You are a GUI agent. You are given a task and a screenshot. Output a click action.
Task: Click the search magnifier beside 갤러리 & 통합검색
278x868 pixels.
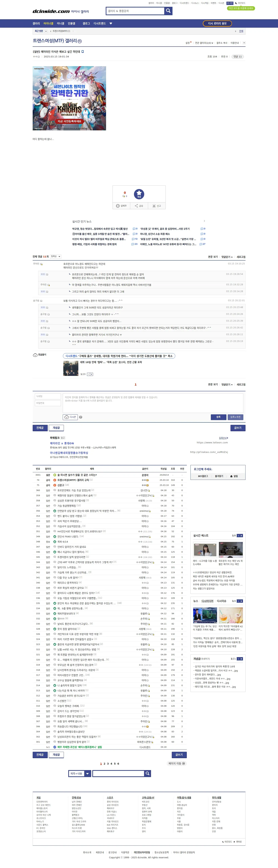tap(168, 11)
